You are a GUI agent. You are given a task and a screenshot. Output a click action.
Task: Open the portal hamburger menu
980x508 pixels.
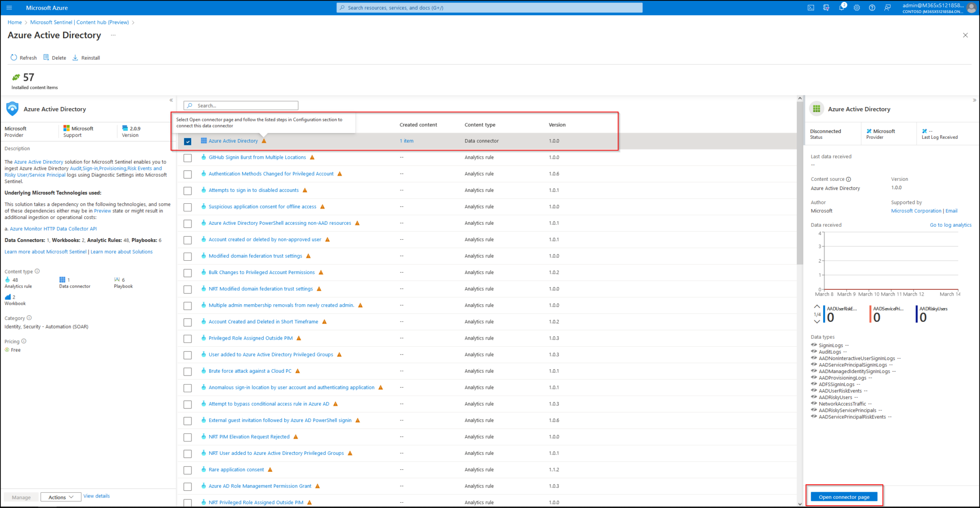[x=9, y=8]
